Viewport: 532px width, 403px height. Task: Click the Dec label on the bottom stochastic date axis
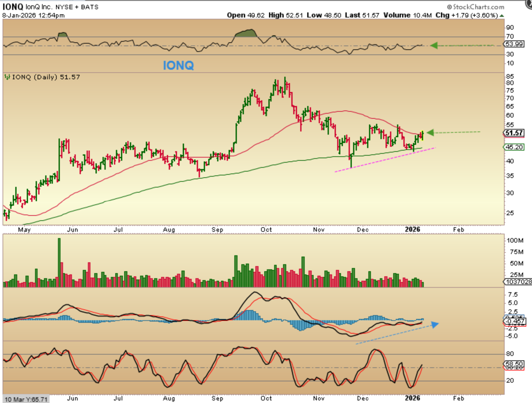363,398
